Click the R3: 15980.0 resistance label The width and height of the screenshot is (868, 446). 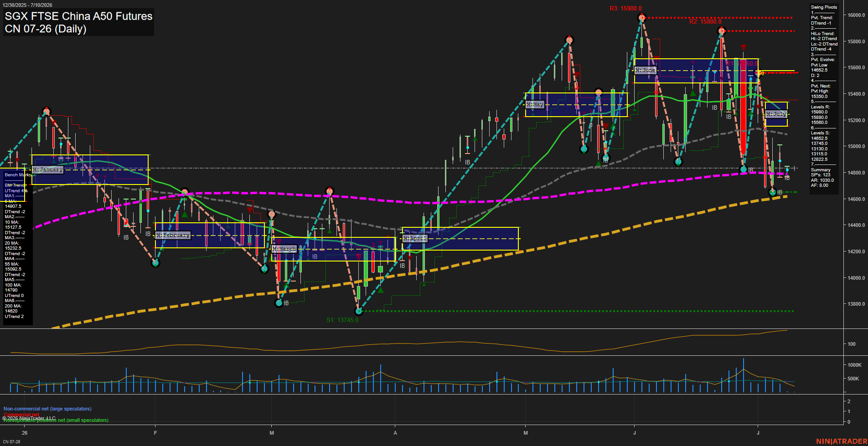[625, 9]
